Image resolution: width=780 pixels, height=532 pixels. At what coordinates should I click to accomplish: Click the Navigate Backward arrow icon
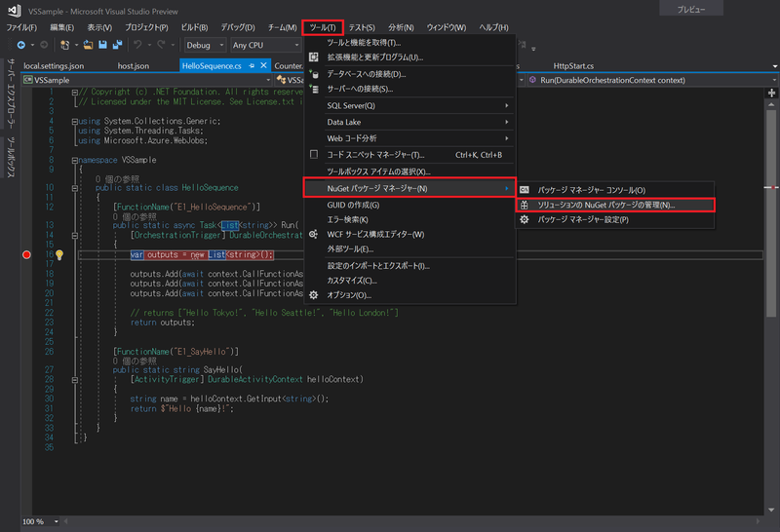tap(20, 45)
